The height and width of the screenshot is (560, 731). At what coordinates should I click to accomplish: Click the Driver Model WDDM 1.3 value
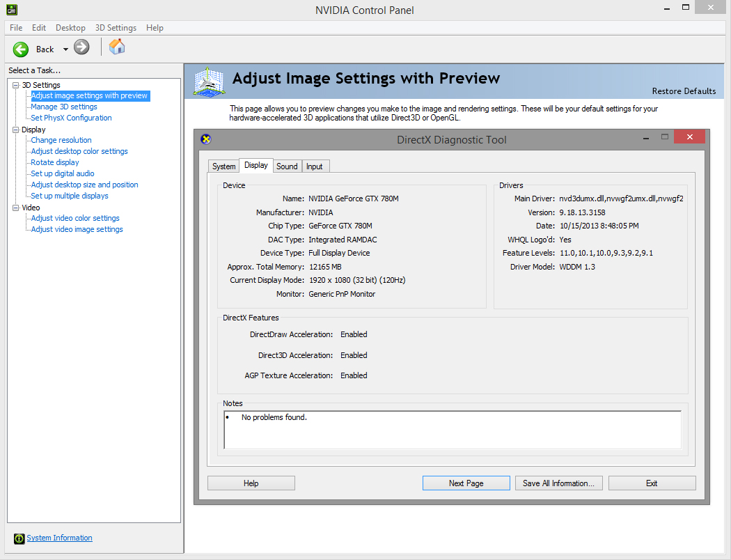click(577, 267)
